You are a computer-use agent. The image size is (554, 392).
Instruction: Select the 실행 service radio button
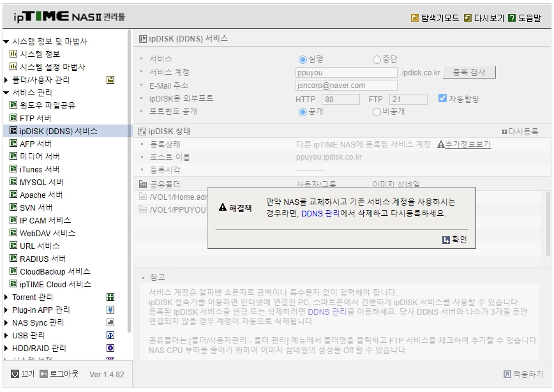[303, 59]
